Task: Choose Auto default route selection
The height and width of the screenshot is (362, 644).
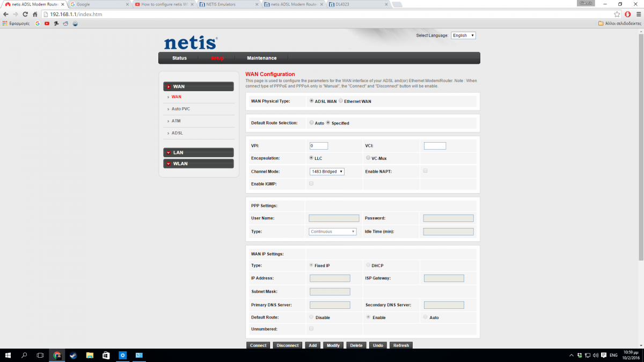Action: pyautogui.click(x=312, y=123)
